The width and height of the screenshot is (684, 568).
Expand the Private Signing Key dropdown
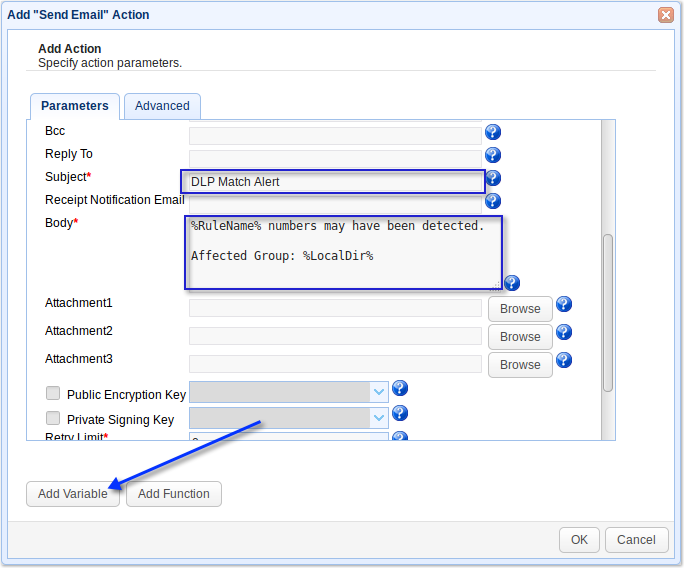tap(378, 417)
